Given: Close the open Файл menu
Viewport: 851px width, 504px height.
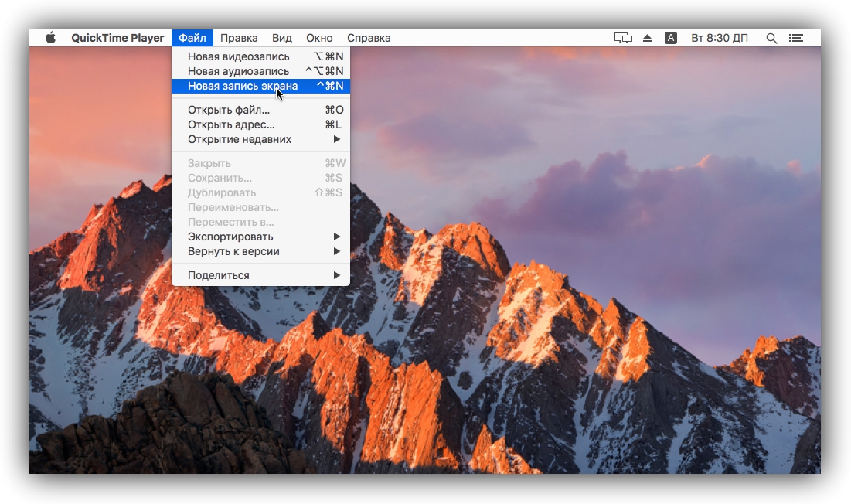Looking at the screenshot, I should (192, 38).
